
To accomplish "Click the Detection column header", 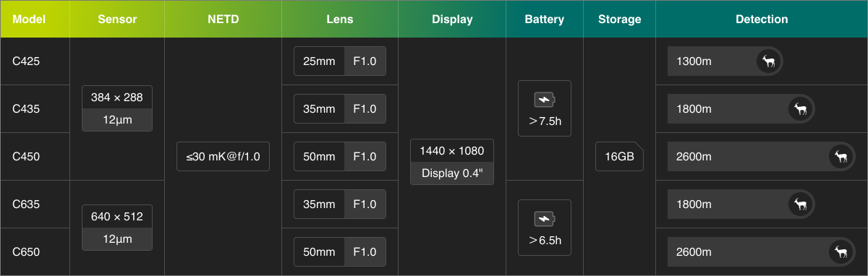I will click(x=762, y=19).
